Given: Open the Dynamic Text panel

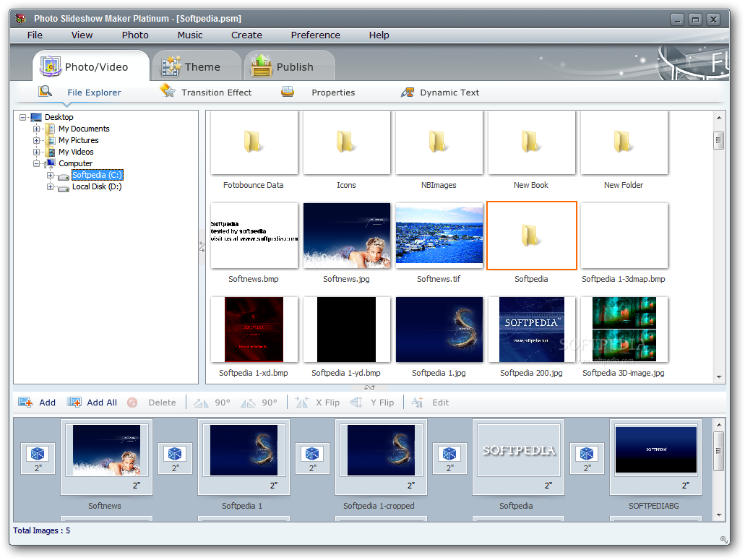Looking at the screenshot, I should 441,92.
